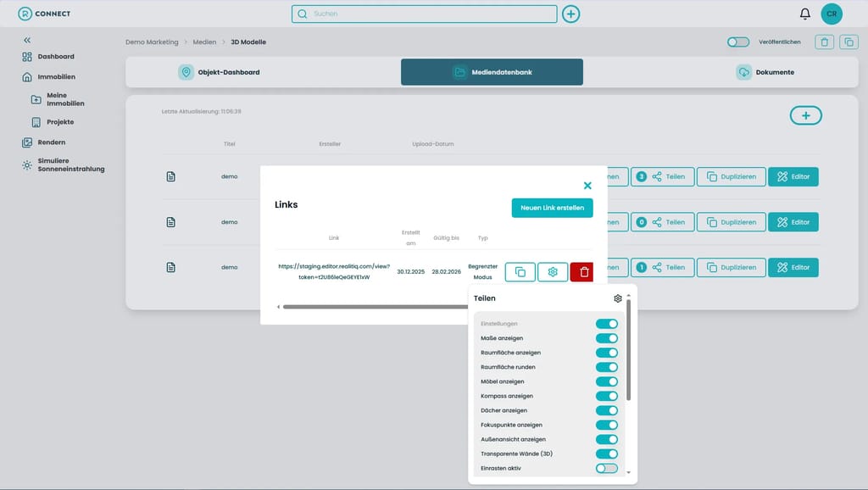
Task: Click Teilen panel vertical scrollbar
Action: 628,350
